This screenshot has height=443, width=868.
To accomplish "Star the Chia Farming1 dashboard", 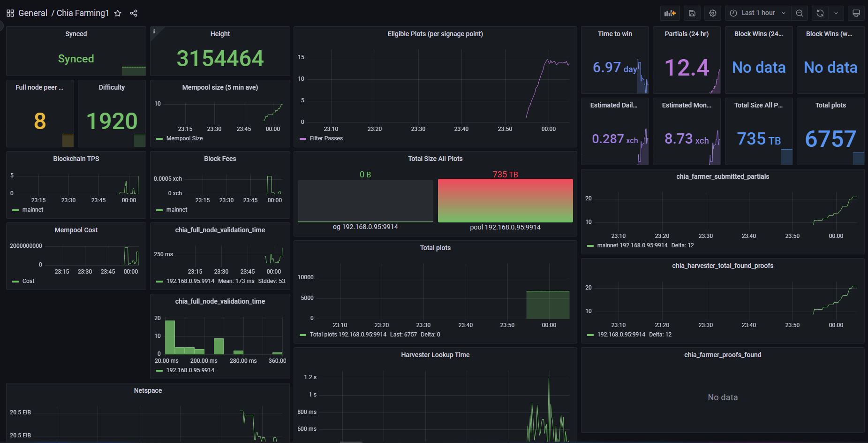I will [x=118, y=13].
